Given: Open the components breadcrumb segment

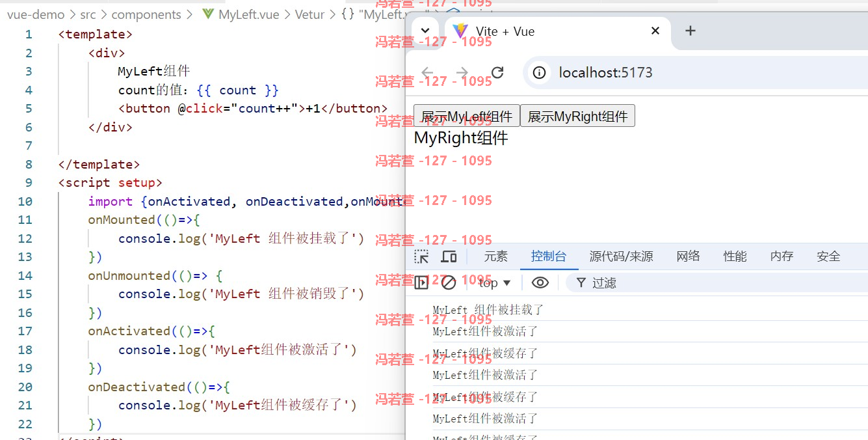Looking at the screenshot, I should click(x=146, y=14).
